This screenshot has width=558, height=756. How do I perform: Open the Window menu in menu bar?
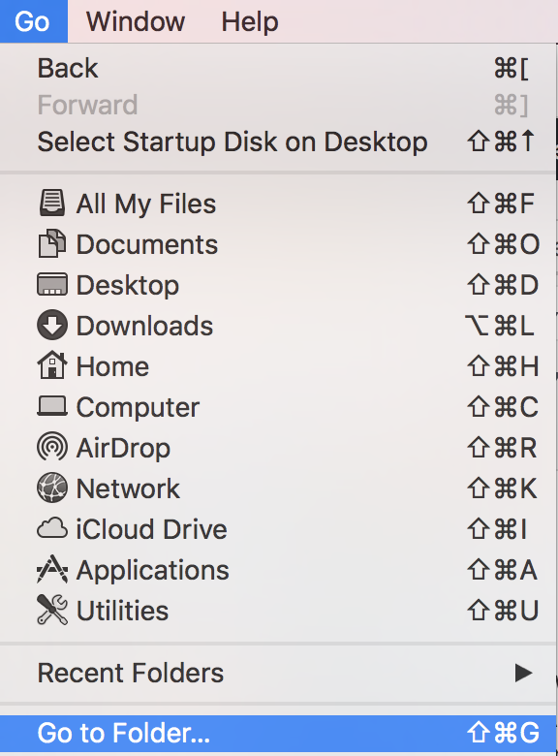[x=136, y=21]
